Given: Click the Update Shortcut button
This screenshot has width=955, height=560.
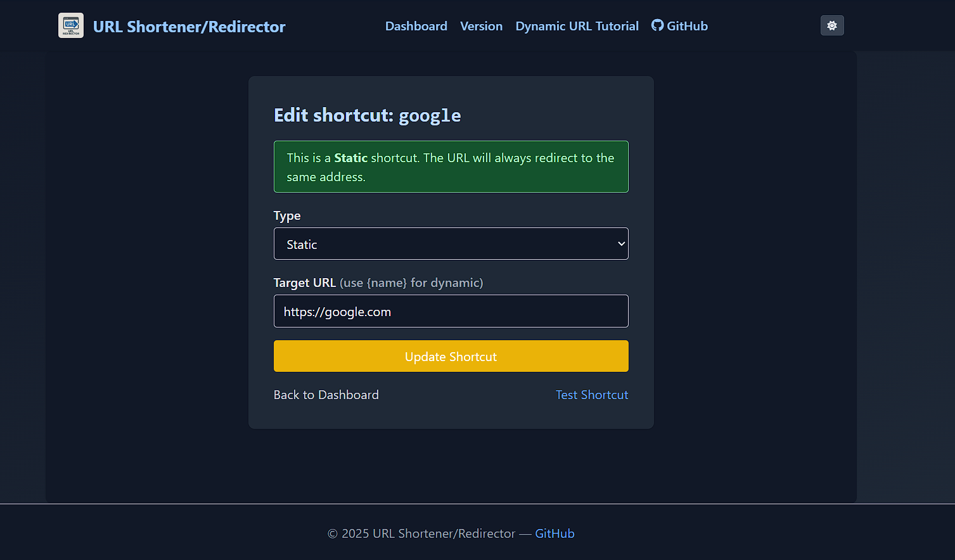Looking at the screenshot, I should click(451, 356).
